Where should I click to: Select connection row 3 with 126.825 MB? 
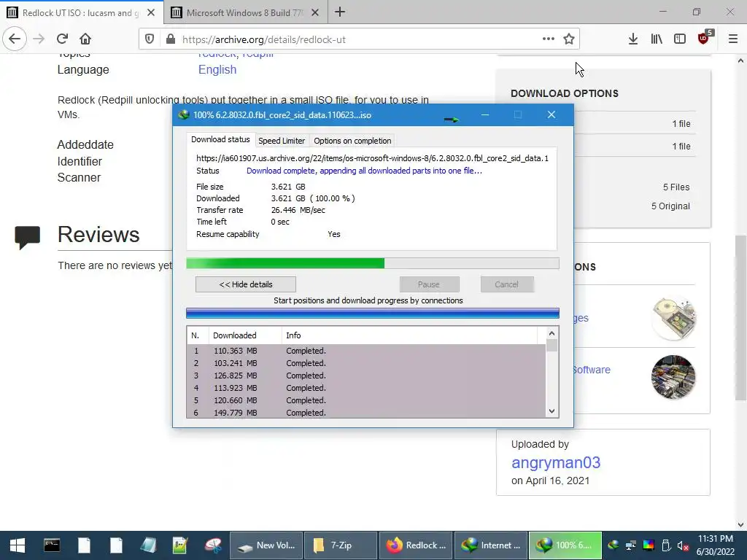tap(366, 376)
